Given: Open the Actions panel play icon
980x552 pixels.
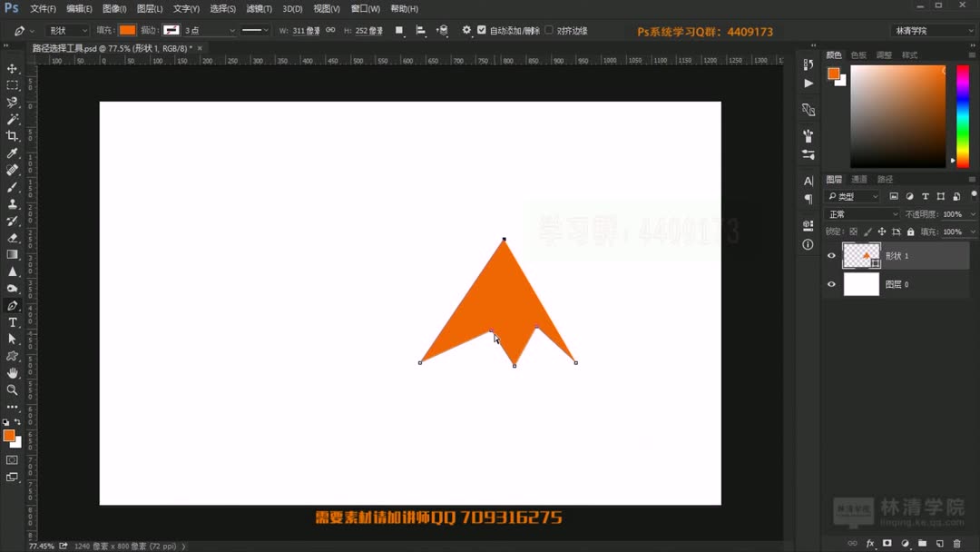Looking at the screenshot, I should [x=808, y=81].
